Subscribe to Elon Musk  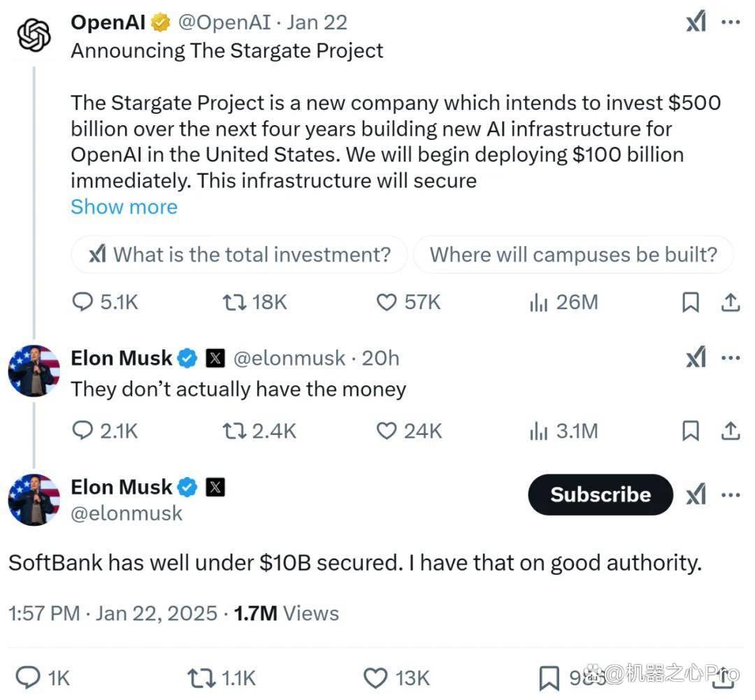tap(601, 495)
